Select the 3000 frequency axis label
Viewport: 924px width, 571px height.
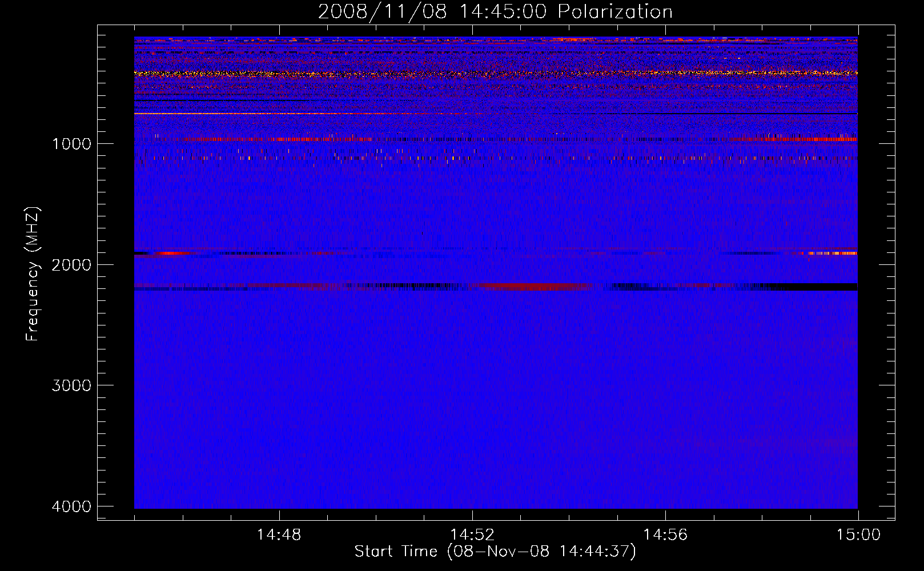pyautogui.click(x=71, y=385)
